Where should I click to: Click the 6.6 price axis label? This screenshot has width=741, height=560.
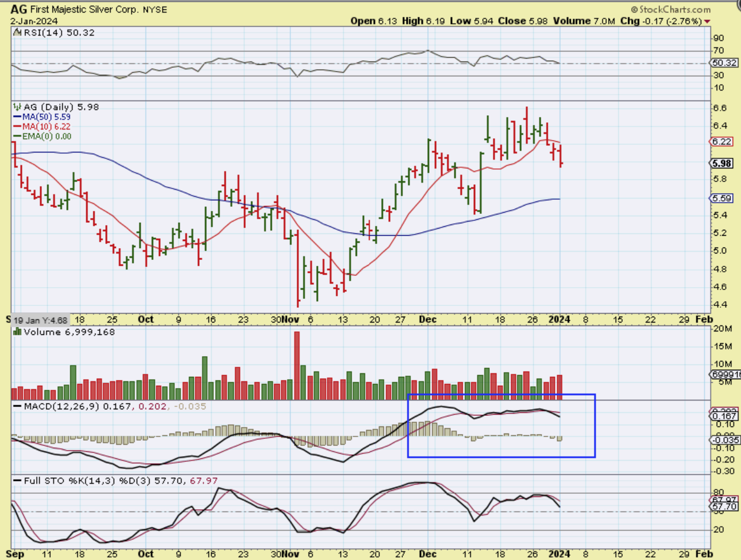[720, 108]
